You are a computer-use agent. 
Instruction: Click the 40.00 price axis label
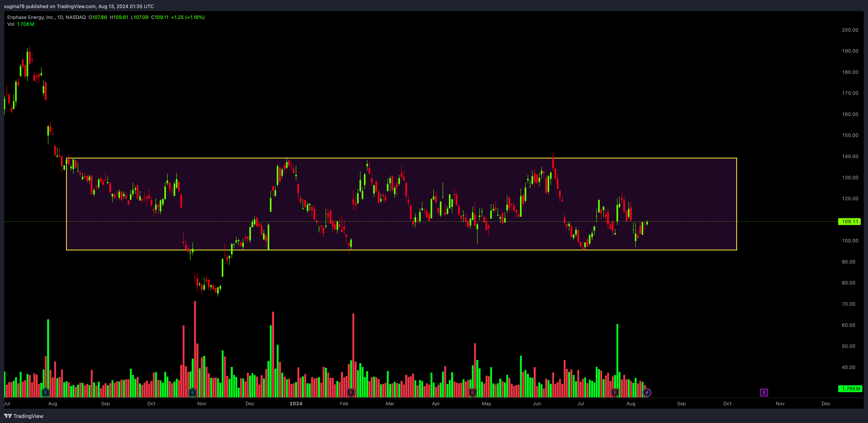(848, 367)
